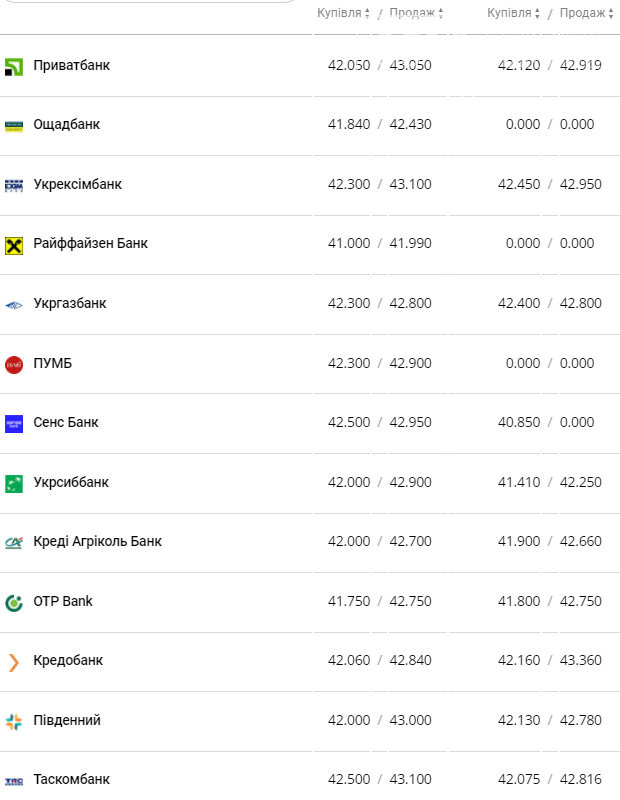
Task: Click the Приватбанк logo icon
Action: pyautogui.click(x=14, y=66)
